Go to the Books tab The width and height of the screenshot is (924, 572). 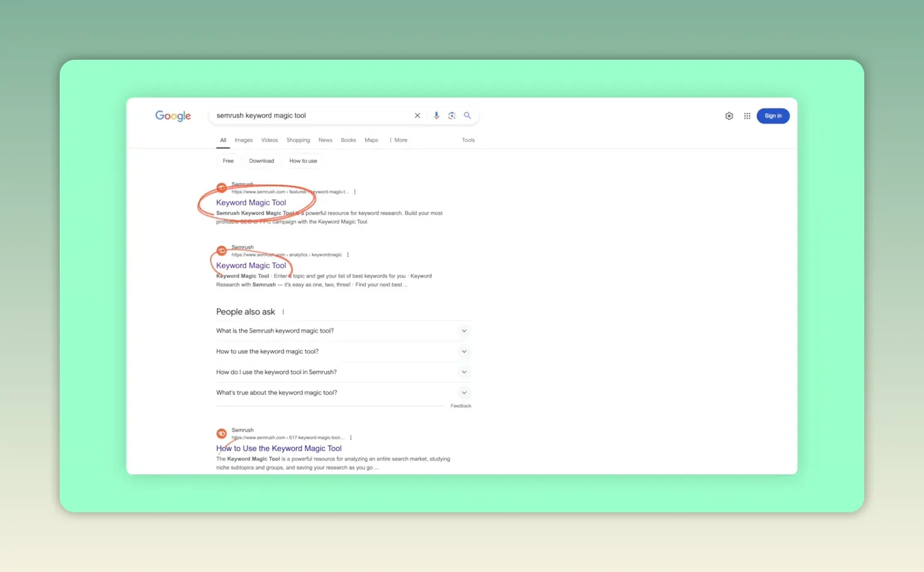coord(348,140)
